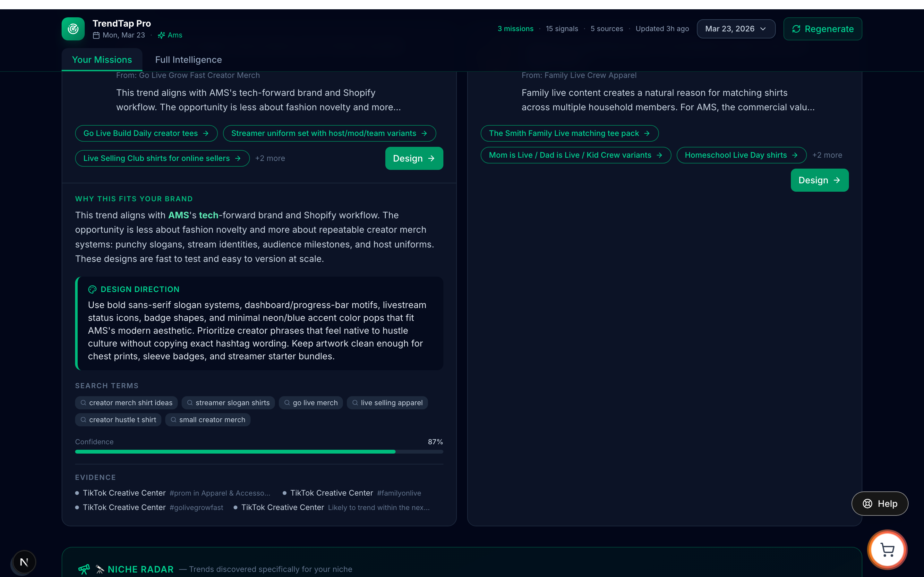Switch to the Full Intelligence tab
The width and height of the screenshot is (924, 577).
[188, 60]
